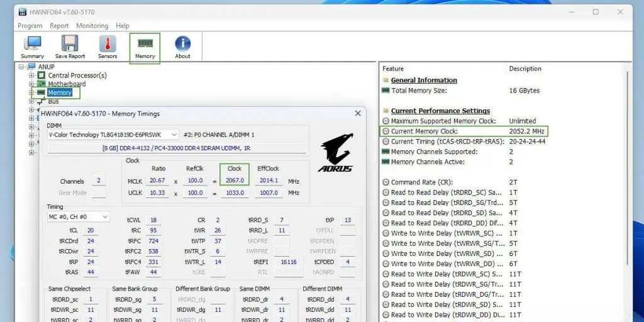Viewport: 644px width, 322px height.
Task: Click the General Information section icon
Action: [386, 80]
